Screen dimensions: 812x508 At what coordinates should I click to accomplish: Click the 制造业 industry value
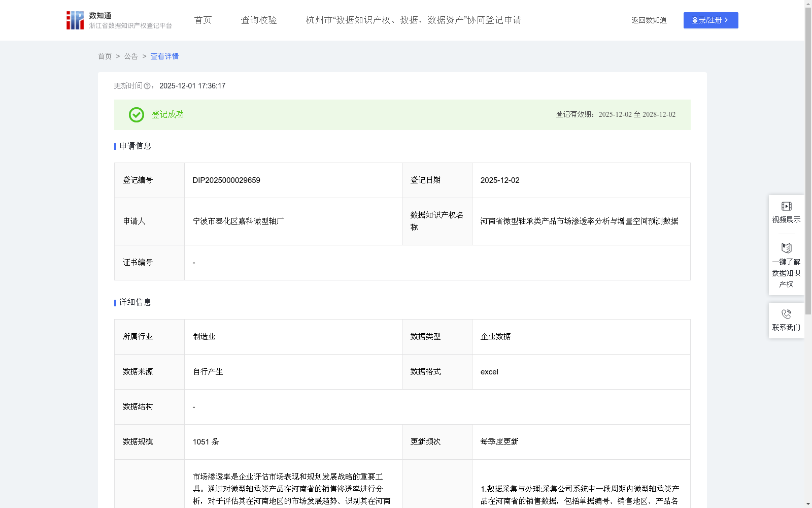pos(204,337)
